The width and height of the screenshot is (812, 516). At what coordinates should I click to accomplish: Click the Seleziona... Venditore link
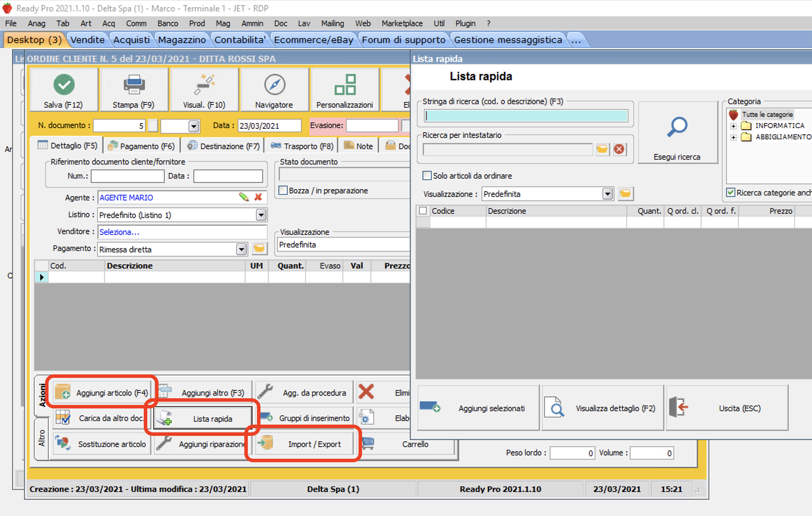[x=119, y=232]
